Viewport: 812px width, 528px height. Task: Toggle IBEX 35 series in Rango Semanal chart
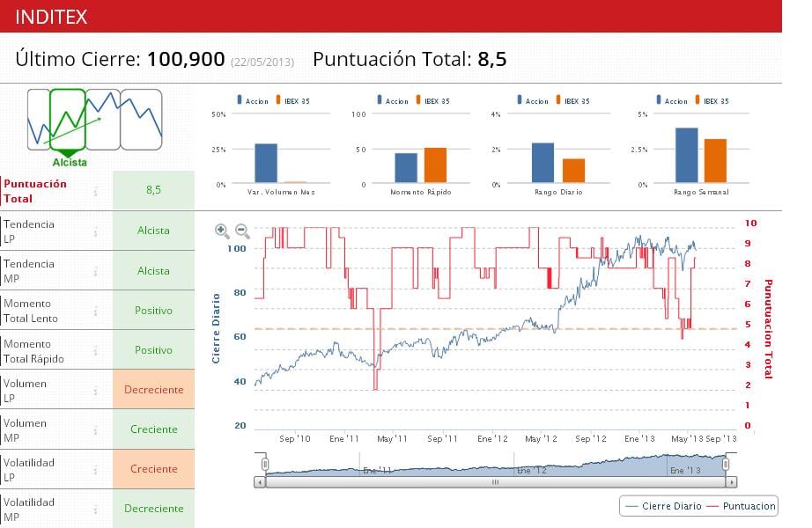point(712,100)
